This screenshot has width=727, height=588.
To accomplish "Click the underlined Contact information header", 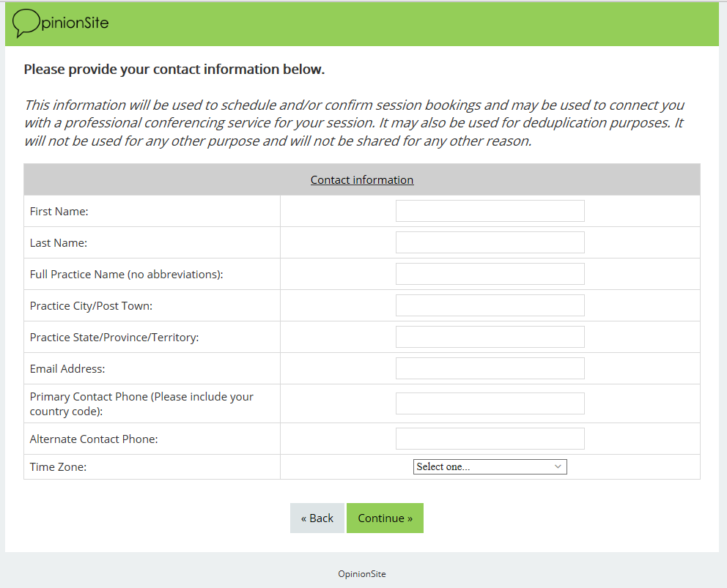I will (x=362, y=179).
